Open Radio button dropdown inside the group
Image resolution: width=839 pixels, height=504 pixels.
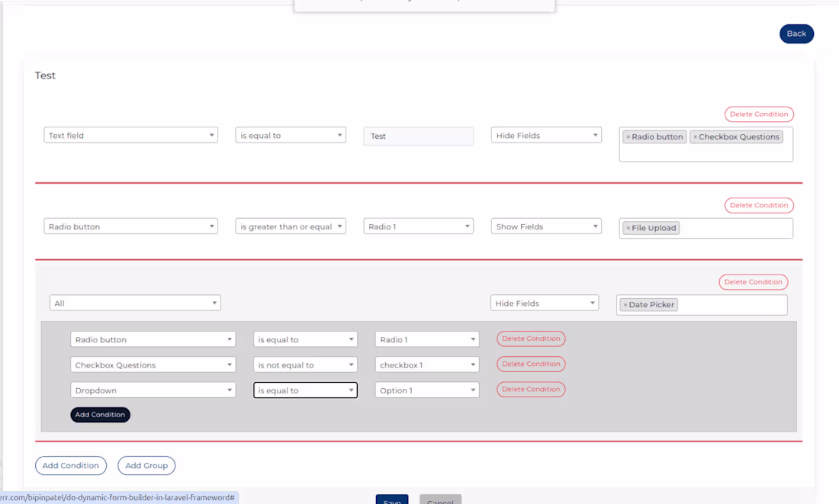click(153, 339)
